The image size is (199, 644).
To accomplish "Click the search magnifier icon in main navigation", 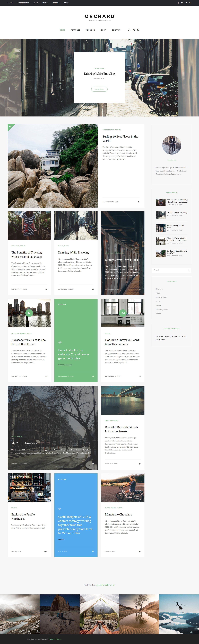I will [138, 30].
